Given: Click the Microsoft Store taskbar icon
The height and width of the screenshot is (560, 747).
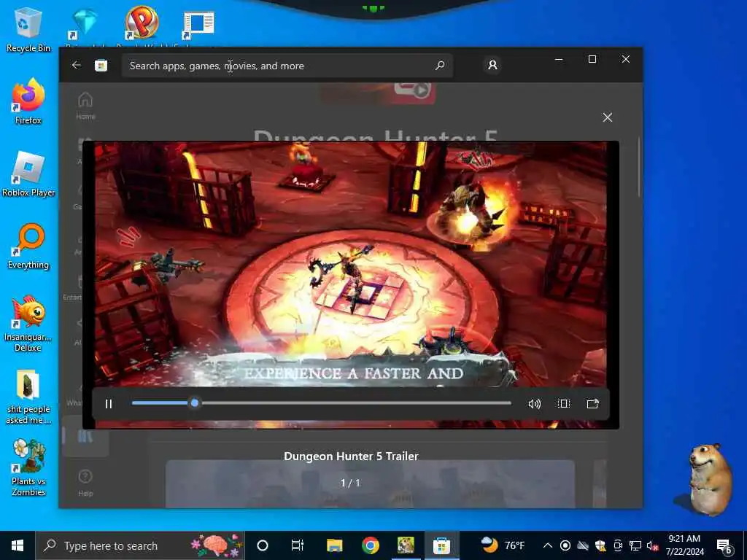Looking at the screenshot, I should [x=441, y=545].
